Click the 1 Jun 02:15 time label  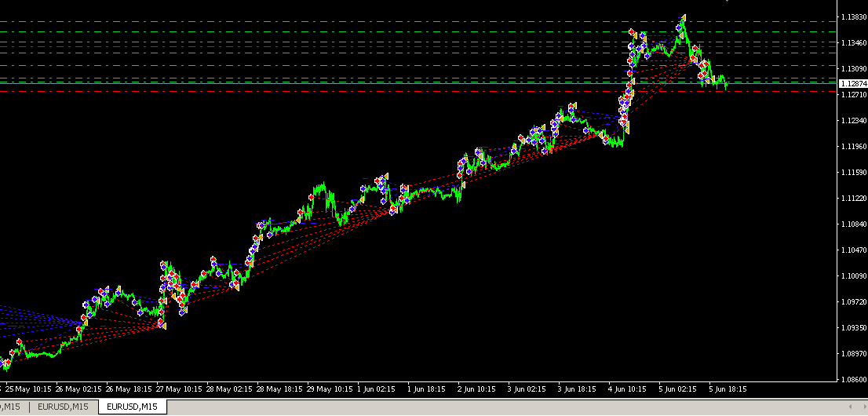(x=377, y=389)
